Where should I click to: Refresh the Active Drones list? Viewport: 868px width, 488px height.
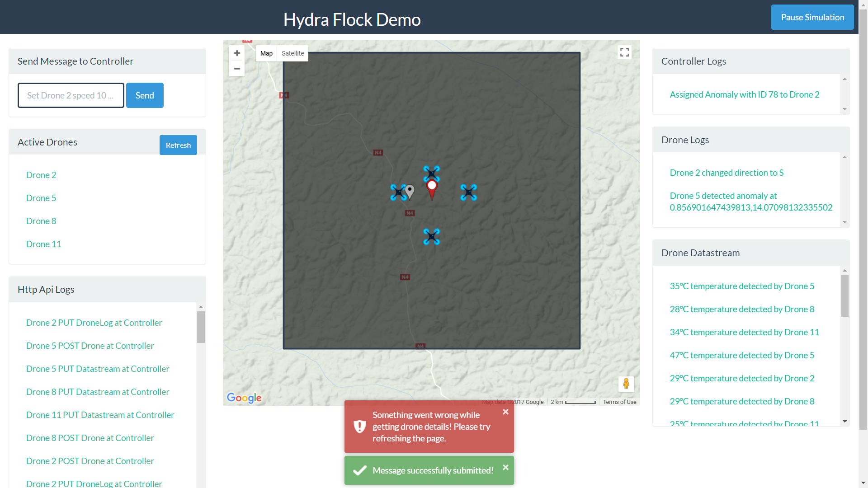tap(178, 145)
